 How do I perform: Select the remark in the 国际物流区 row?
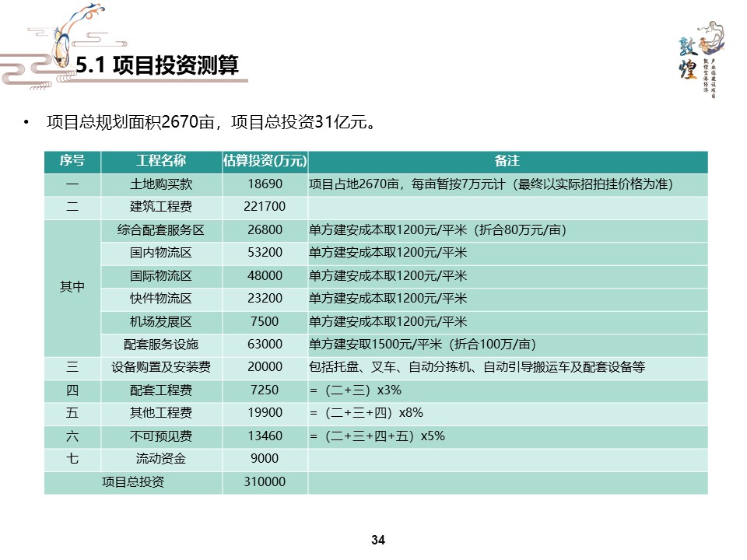coord(388,275)
